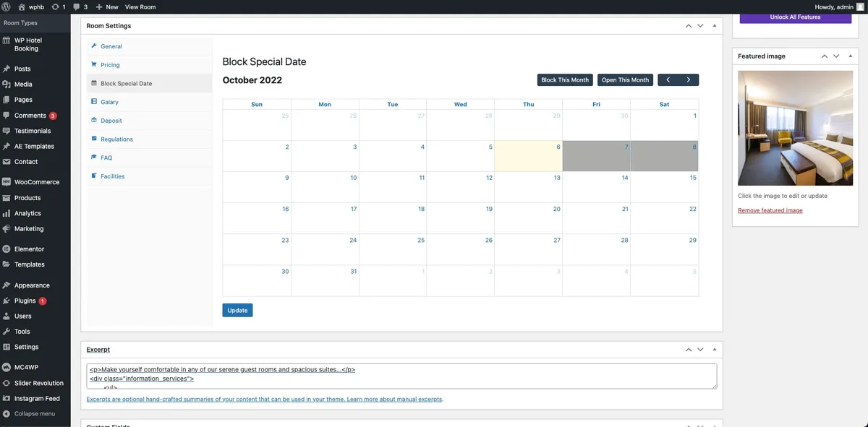This screenshot has width=868, height=427.
Task: Collapse the Room Settings panel
Action: click(x=714, y=25)
